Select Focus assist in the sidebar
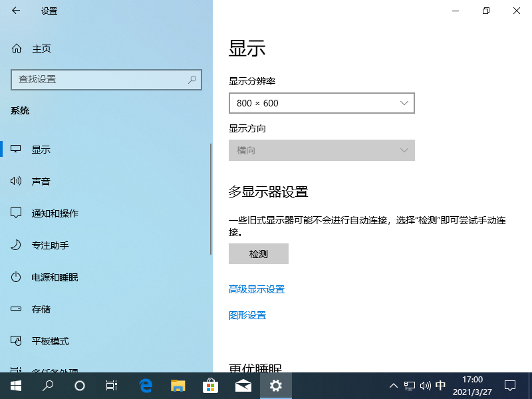The width and height of the screenshot is (532, 399). point(50,245)
